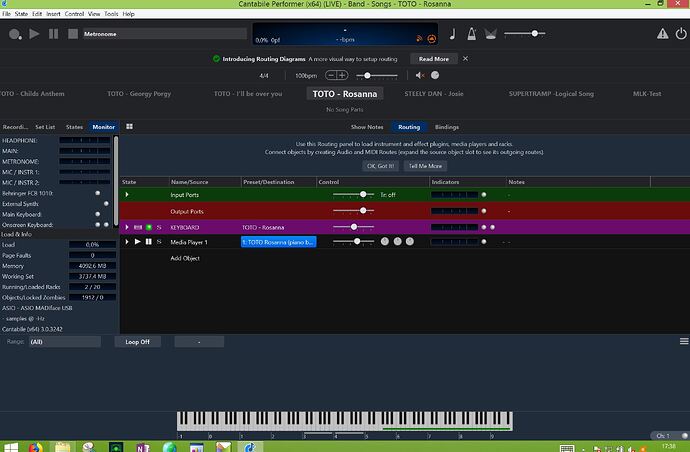The width and height of the screenshot is (690, 452).
Task: Expand the Input Ports row
Action: tap(127, 195)
